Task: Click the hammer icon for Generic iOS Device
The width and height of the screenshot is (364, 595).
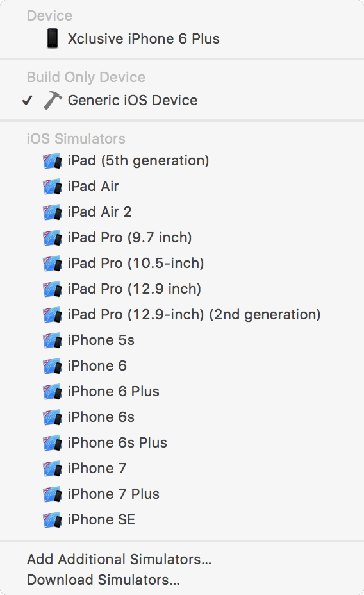Action: 53,100
